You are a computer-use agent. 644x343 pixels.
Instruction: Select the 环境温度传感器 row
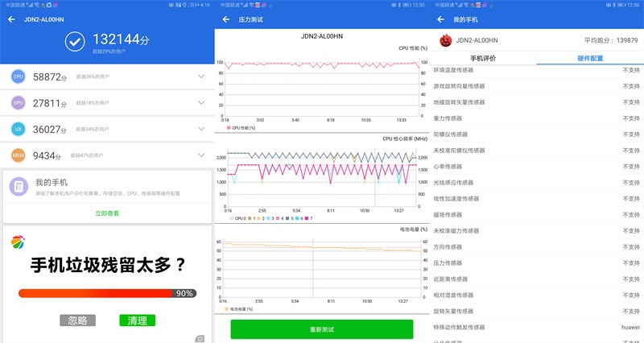(537, 70)
